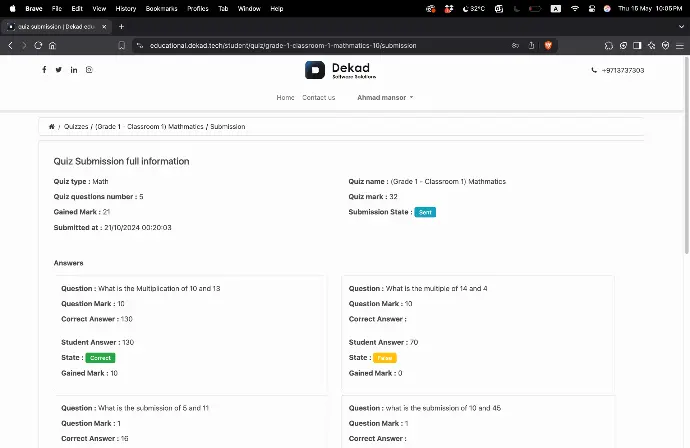Switch to the quiz submission browser tab

[x=55, y=26]
